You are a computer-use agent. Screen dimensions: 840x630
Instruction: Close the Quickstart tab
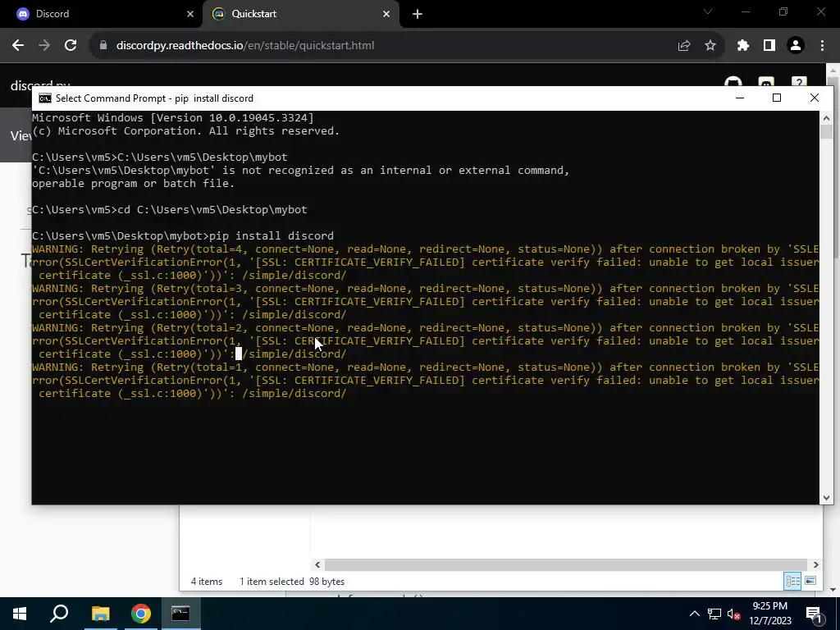(x=386, y=14)
